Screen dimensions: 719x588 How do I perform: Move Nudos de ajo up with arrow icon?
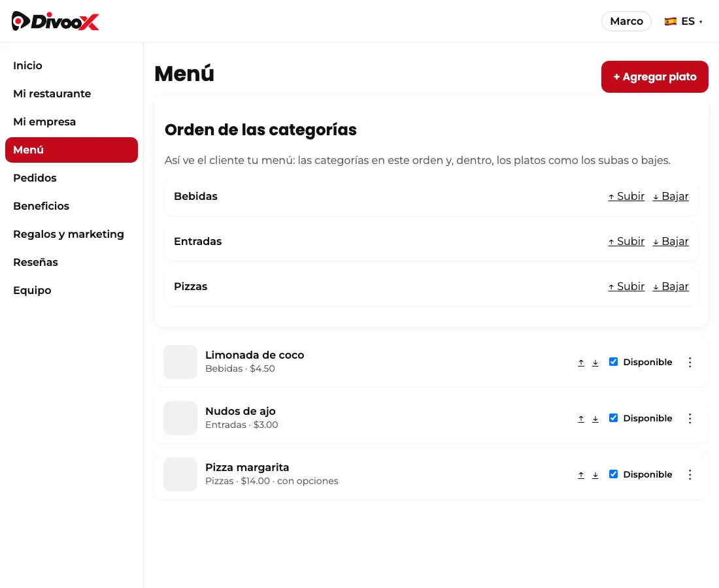(581, 418)
